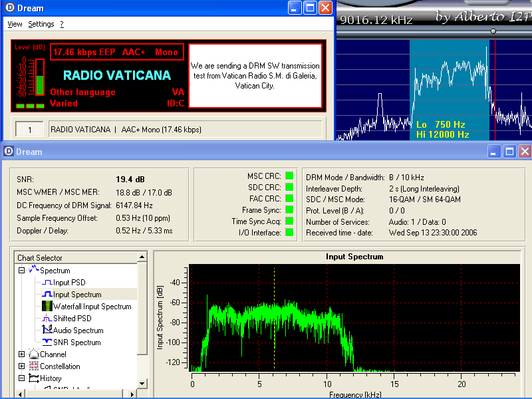Click the input level dB meter bar
532x399 pixels.
point(40,77)
